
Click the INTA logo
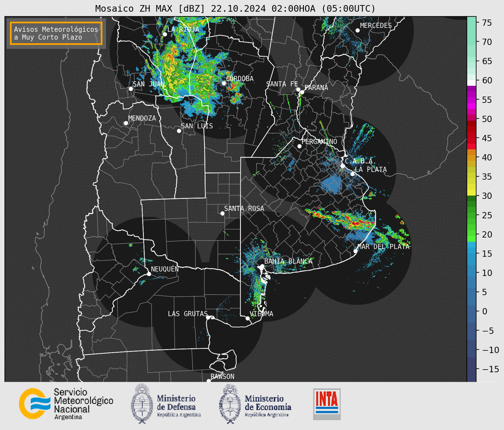327,404
